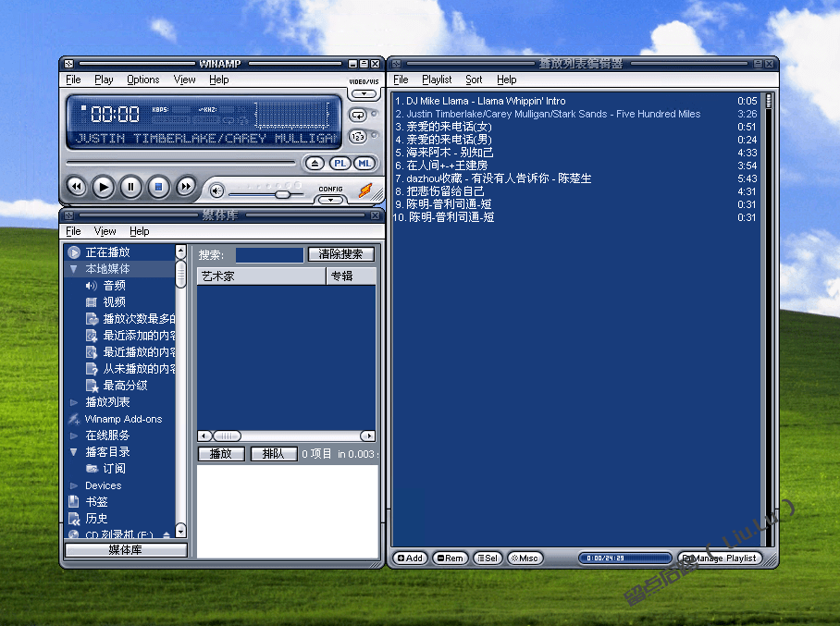Click the Winamp lightning bolt icon
This screenshot has height=626, width=840.
pos(366,190)
